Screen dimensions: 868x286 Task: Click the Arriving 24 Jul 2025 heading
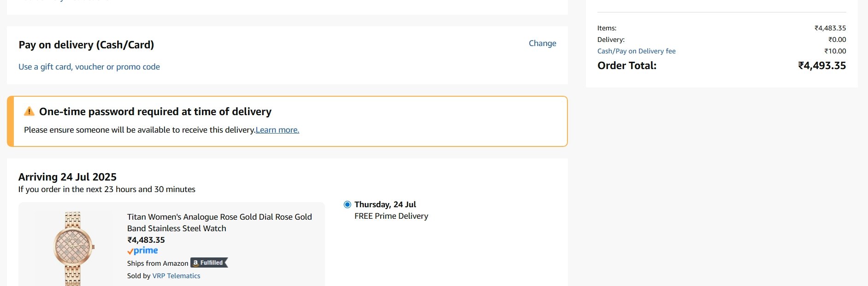[67, 177]
